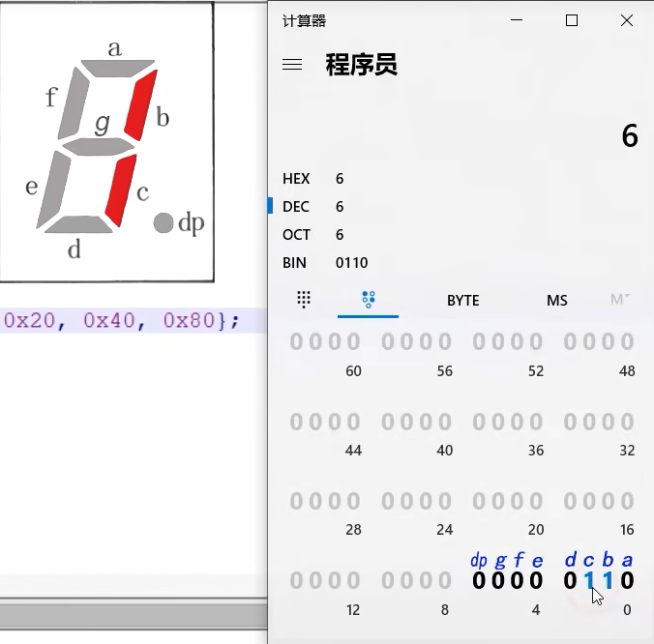Open the calculator navigation hamburger menu
Screen dimensions: 654x644
[x=291, y=65]
